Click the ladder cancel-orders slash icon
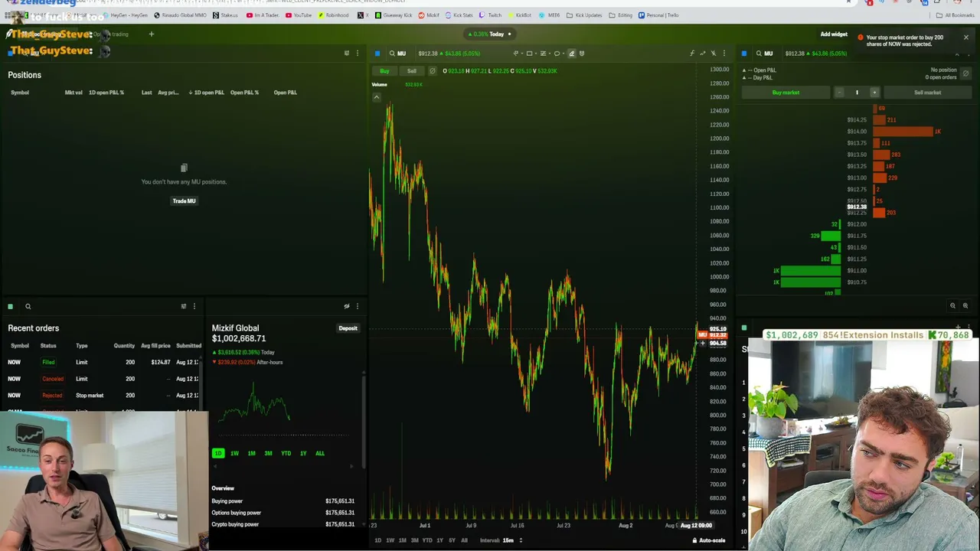 (965, 73)
